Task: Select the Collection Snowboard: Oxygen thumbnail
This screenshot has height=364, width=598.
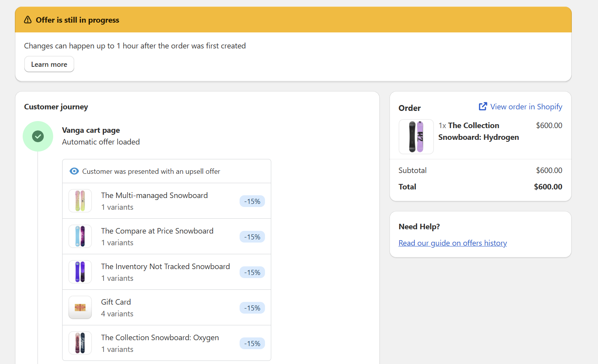Action: click(x=80, y=343)
